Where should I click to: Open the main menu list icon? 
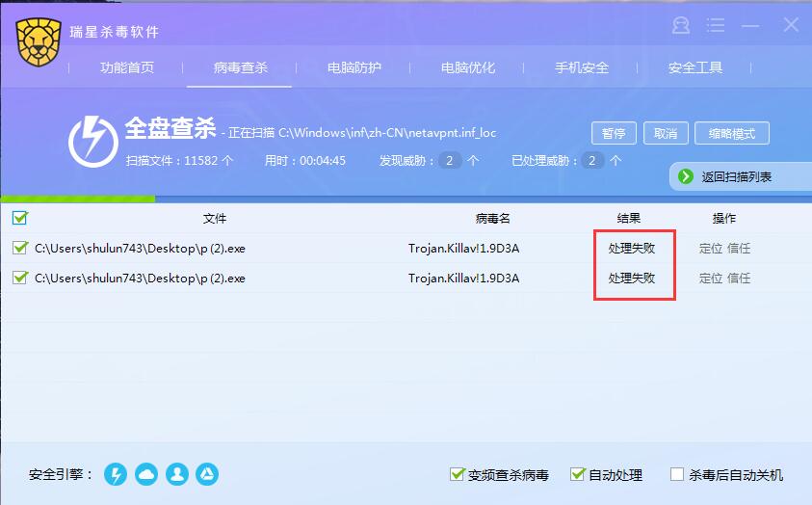pyautogui.click(x=715, y=25)
